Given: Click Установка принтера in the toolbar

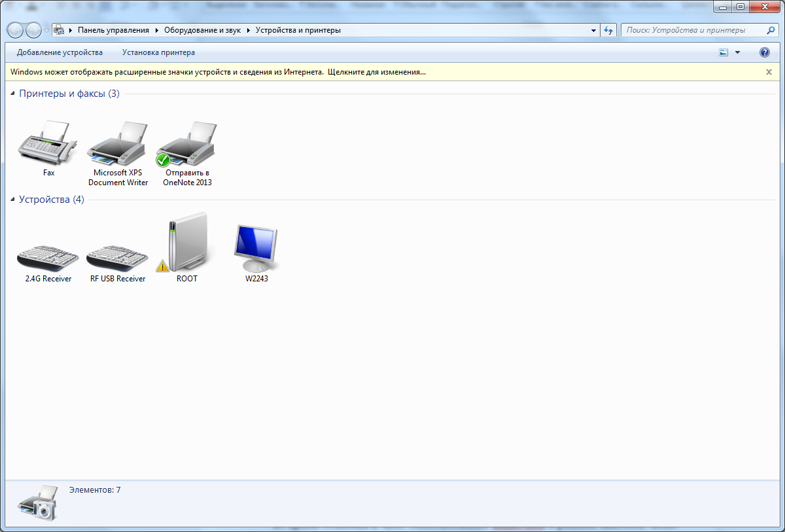Looking at the screenshot, I should [x=158, y=52].
